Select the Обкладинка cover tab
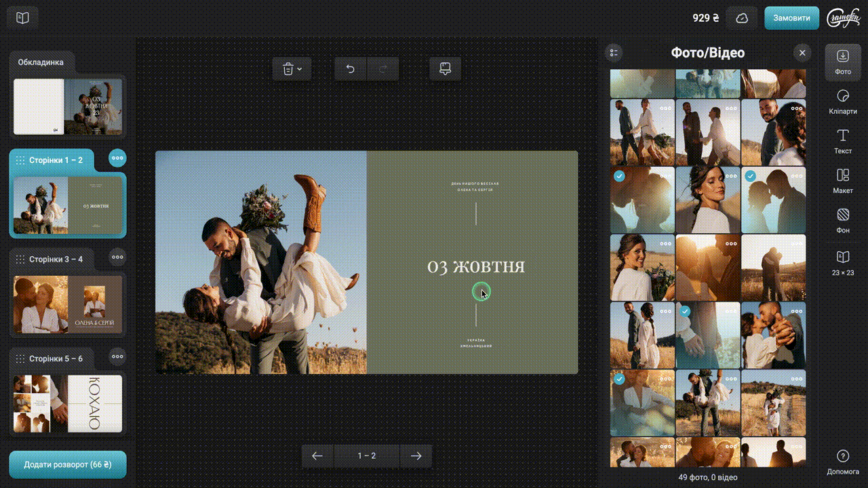This screenshot has height=488, width=868. click(x=41, y=62)
